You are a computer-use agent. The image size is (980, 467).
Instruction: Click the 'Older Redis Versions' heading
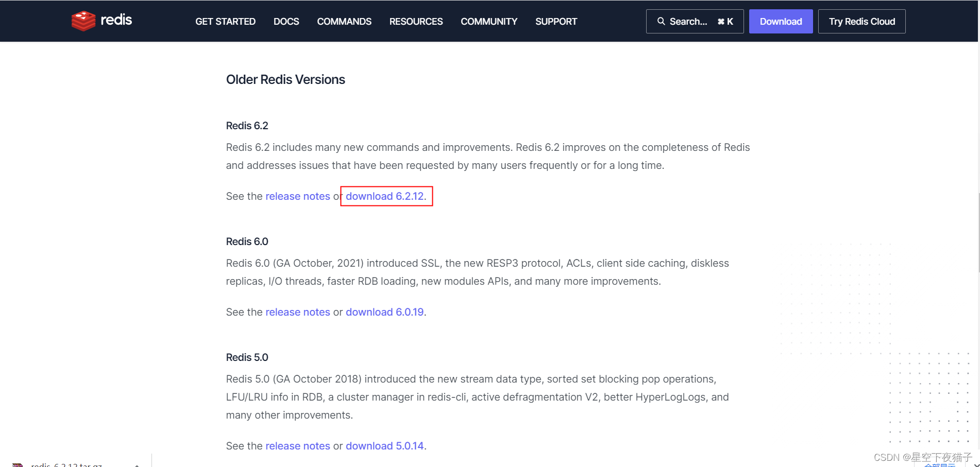click(x=285, y=80)
